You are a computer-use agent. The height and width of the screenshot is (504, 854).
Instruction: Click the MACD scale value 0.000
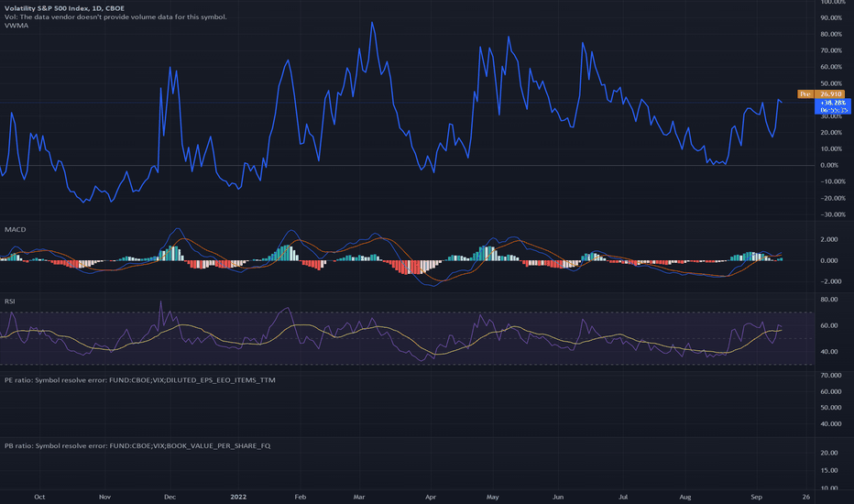click(x=829, y=261)
